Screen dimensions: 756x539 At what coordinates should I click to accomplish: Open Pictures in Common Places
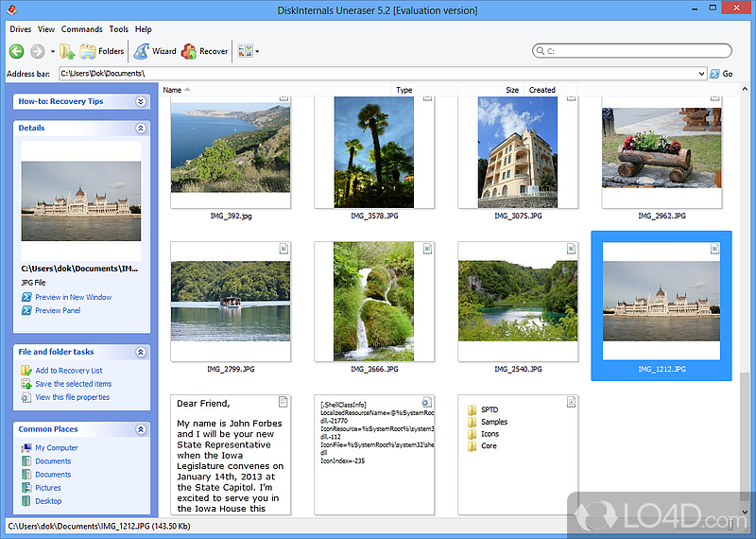coord(49,488)
